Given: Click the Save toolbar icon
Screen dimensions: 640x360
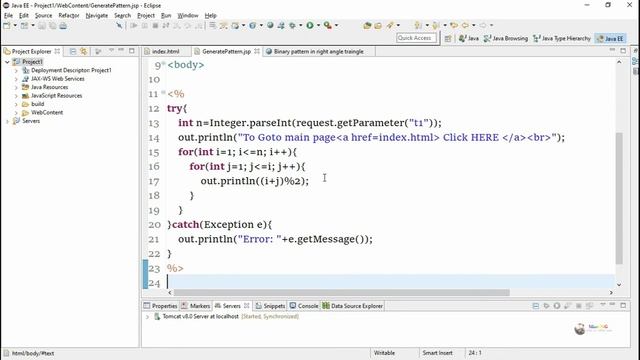Looking at the screenshot, I should coord(42,26).
